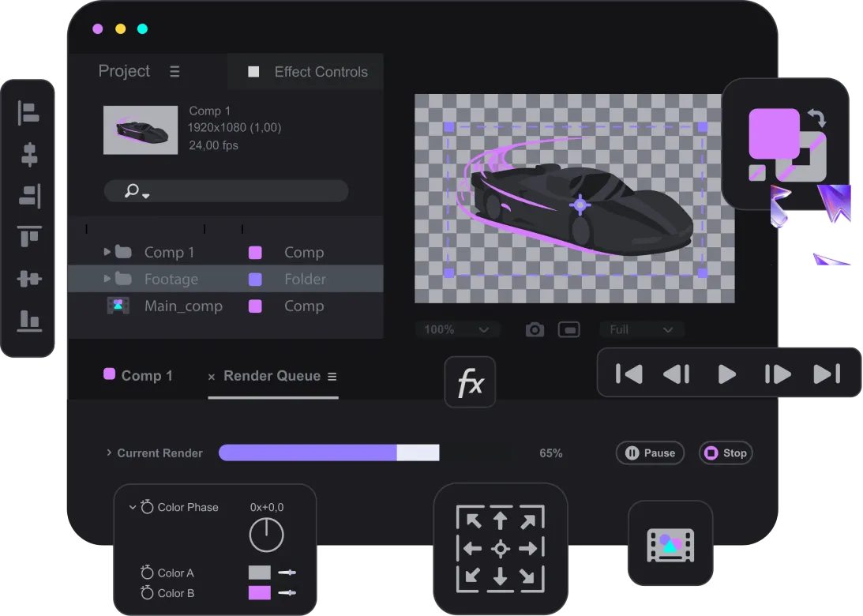Click the show snapshot screen icon
Screen dimensions: 863x616
pyautogui.click(x=568, y=330)
